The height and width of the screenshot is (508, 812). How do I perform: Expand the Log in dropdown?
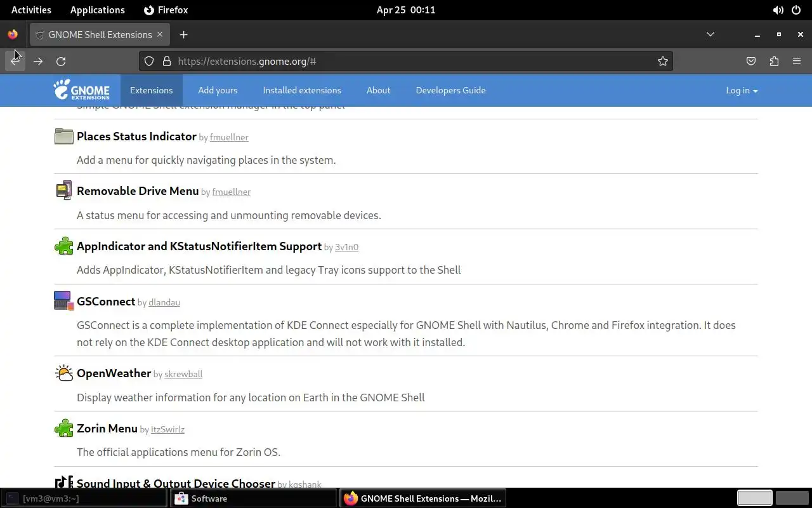coord(742,90)
